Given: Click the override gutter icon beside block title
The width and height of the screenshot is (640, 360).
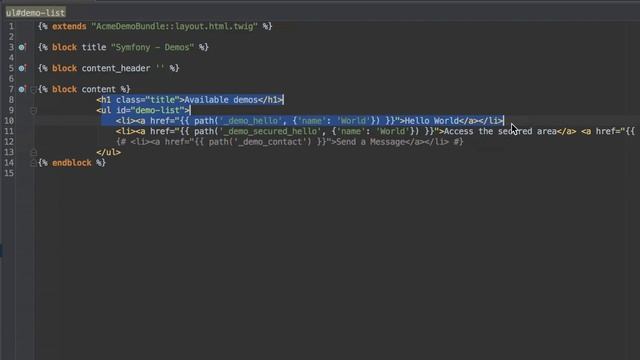Looking at the screenshot, I should pos(22,47).
